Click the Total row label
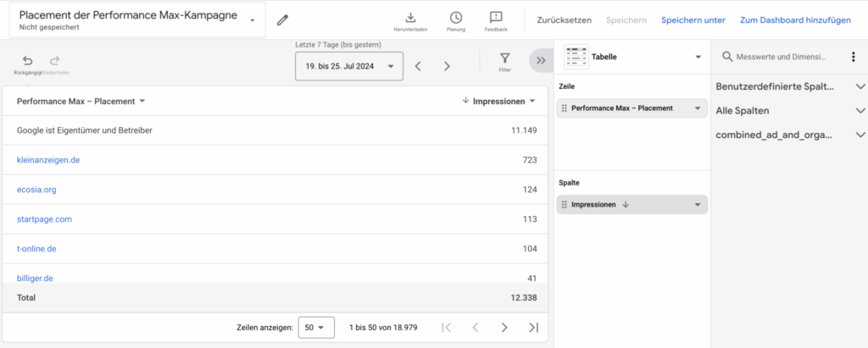The height and width of the screenshot is (348, 868). click(x=26, y=298)
